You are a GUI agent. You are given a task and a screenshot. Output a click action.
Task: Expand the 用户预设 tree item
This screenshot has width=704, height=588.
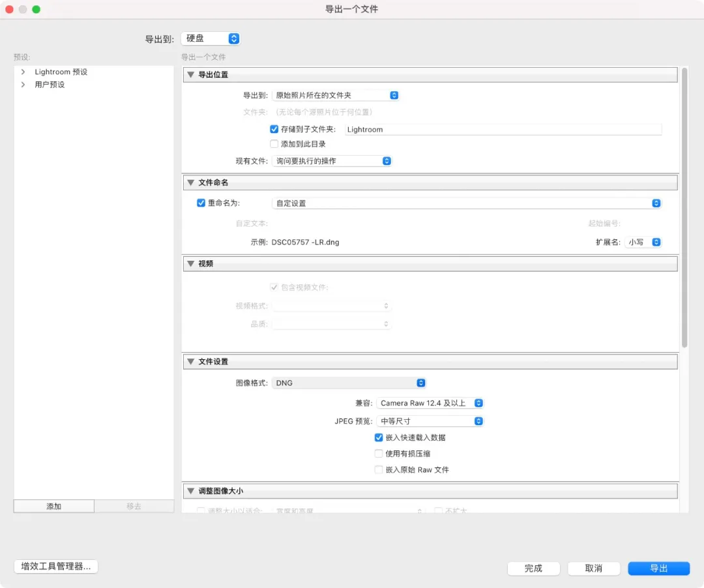click(x=23, y=84)
